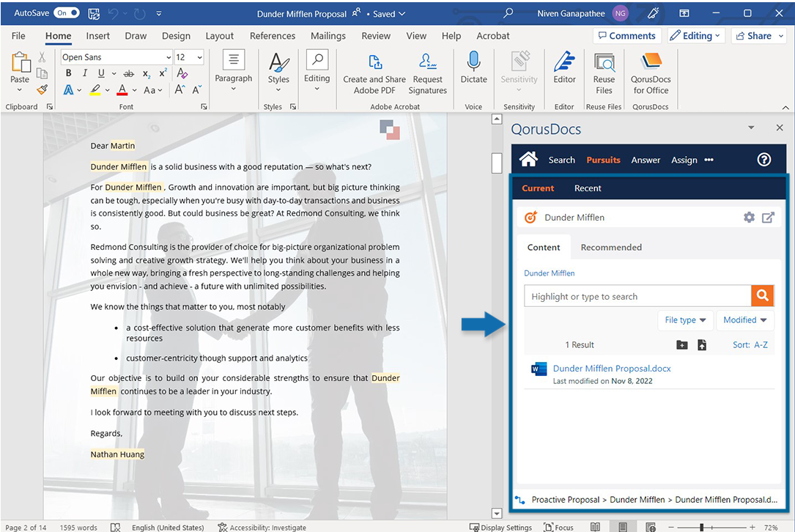The image size is (795, 532).
Task: Switch to Print Layout view
Action: pos(623,528)
